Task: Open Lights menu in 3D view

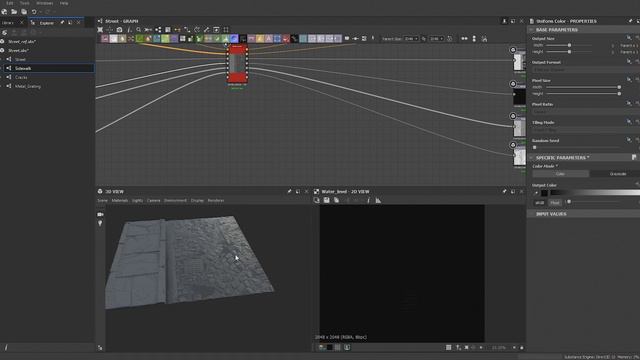Action: pyautogui.click(x=138, y=200)
